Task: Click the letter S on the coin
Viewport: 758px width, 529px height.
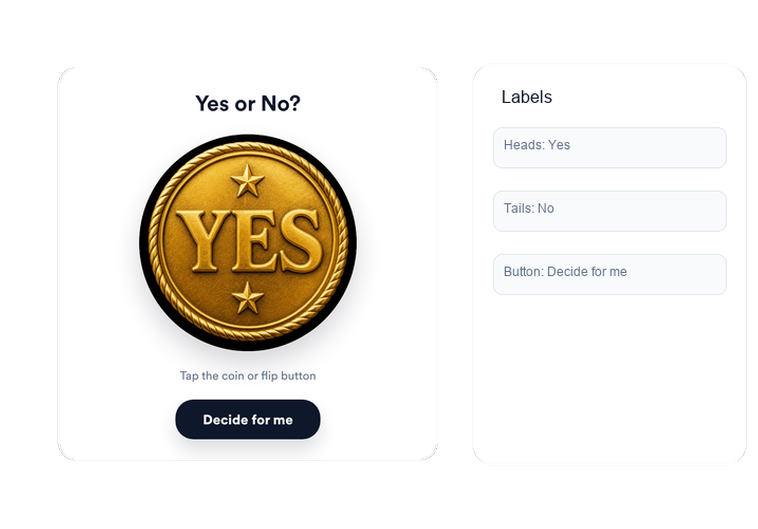Action: [299, 241]
